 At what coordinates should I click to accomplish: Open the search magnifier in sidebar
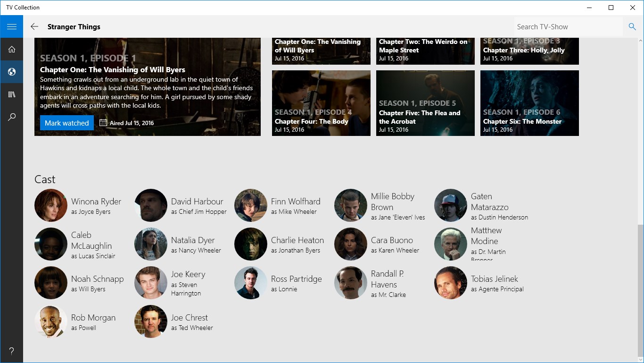pos(12,117)
